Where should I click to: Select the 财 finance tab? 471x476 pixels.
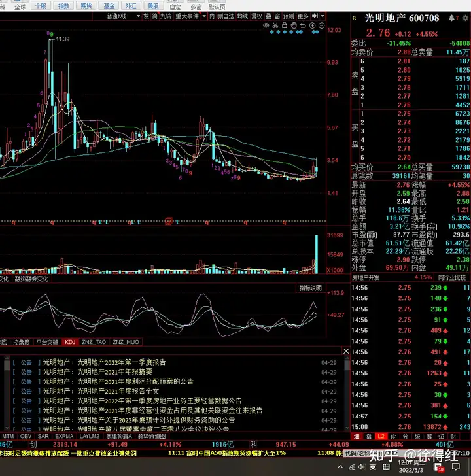(453, 437)
